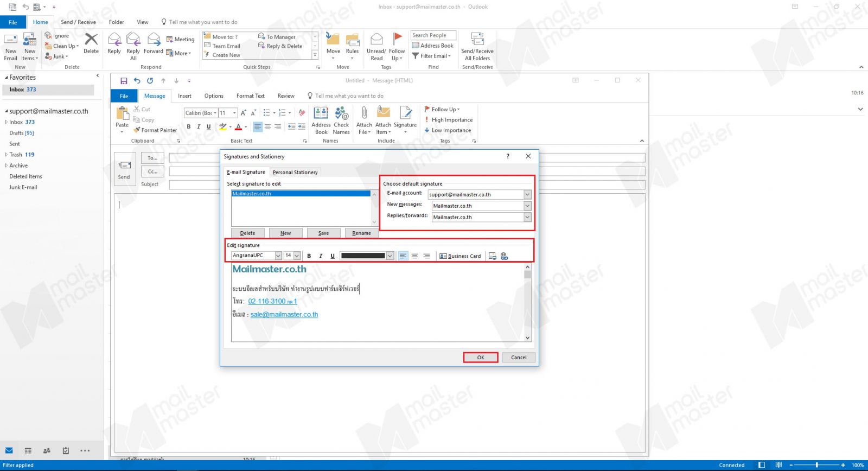This screenshot has height=471, width=868.
Task: Toggle Low Importance
Action: click(448, 130)
